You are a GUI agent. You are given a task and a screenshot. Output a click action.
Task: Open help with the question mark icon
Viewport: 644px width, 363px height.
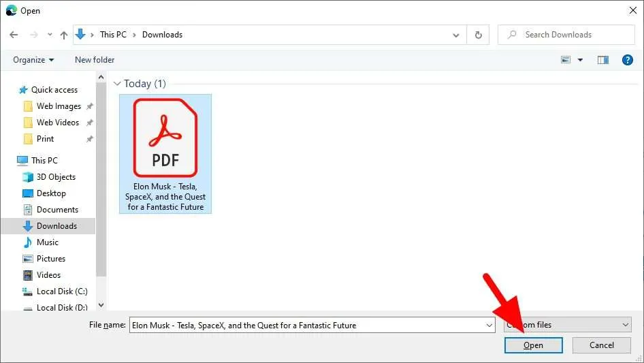pos(627,60)
